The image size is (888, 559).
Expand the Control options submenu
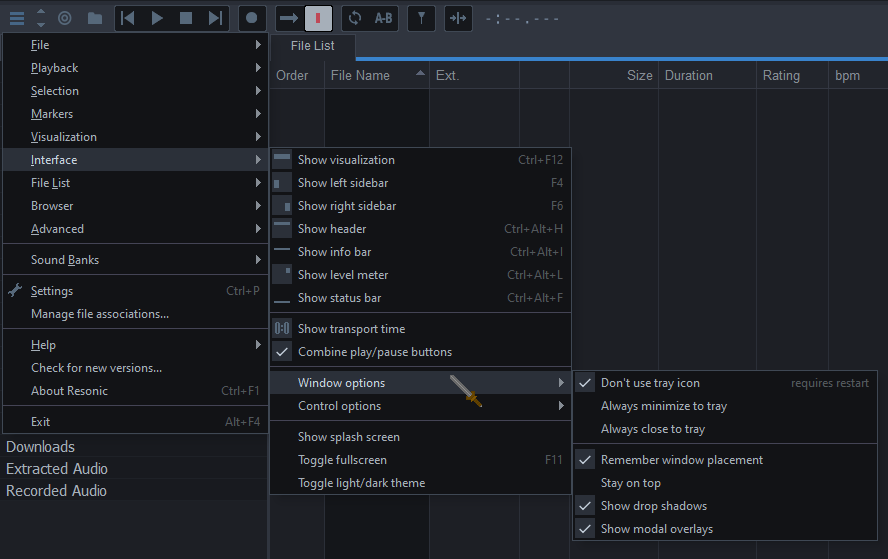pyautogui.click(x=339, y=406)
